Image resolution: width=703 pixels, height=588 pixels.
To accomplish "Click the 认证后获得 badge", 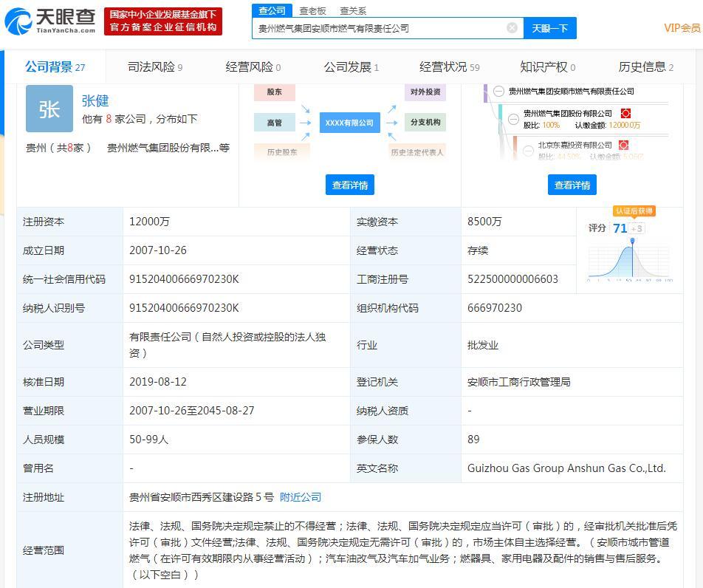I will [x=634, y=211].
